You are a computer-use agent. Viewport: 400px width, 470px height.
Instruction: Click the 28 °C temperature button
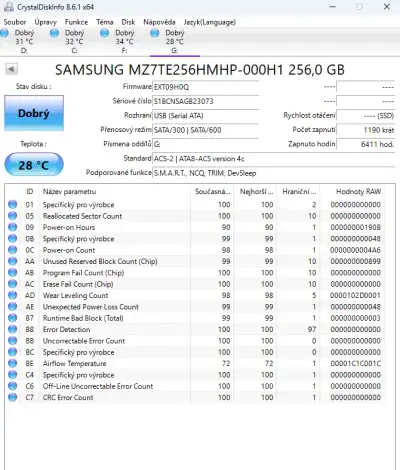pyautogui.click(x=34, y=165)
